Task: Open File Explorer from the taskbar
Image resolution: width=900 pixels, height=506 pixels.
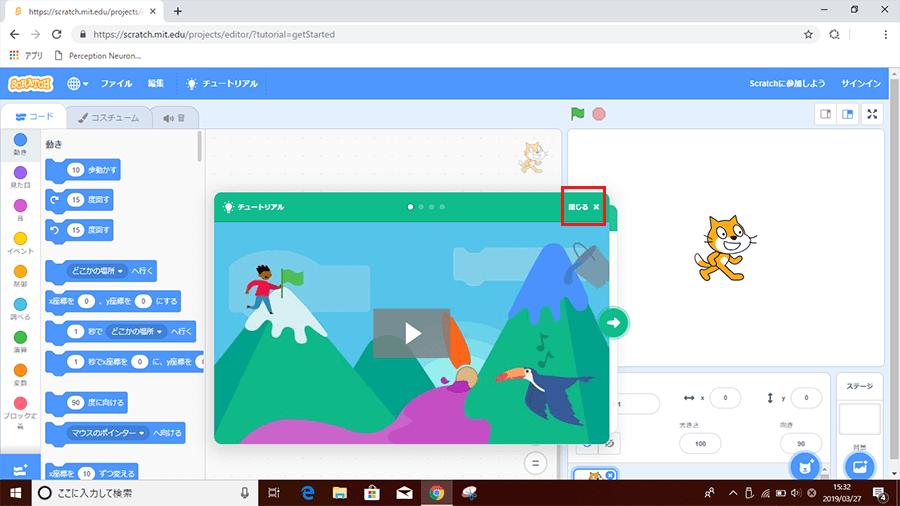Action: [x=340, y=493]
